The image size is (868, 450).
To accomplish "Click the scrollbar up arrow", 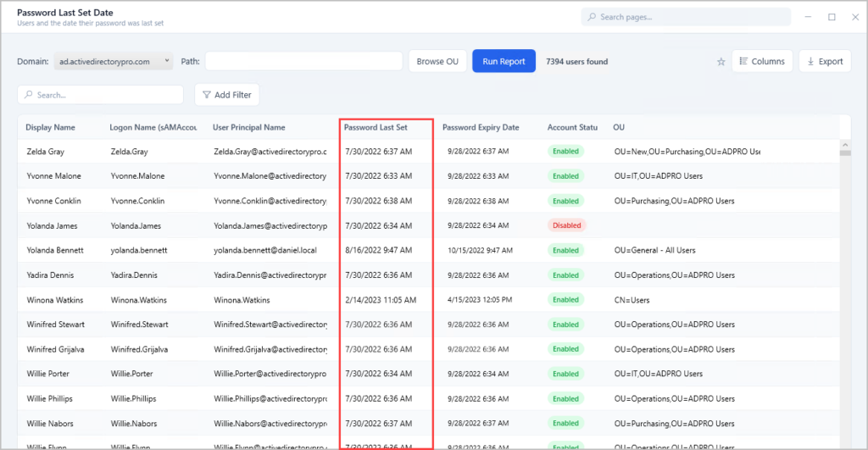I will tap(845, 145).
